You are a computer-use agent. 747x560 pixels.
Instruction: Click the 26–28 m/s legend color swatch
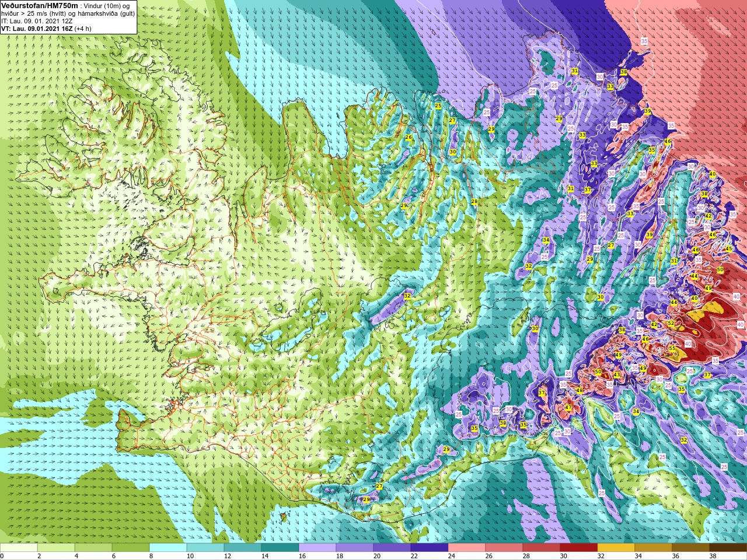coord(504,548)
